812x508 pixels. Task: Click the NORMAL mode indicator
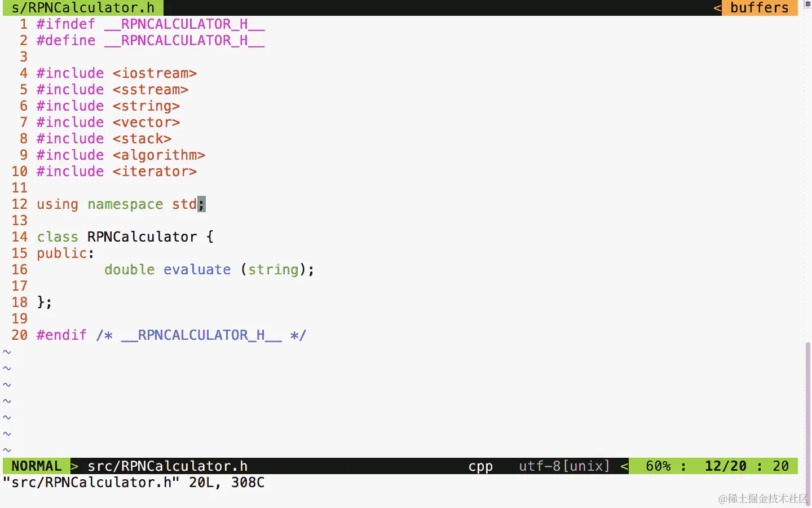pos(37,466)
